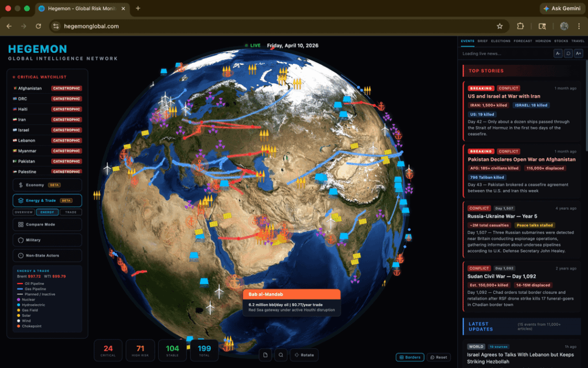
Task: Click the search magnifier icon below the globe
Action: coord(280,355)
